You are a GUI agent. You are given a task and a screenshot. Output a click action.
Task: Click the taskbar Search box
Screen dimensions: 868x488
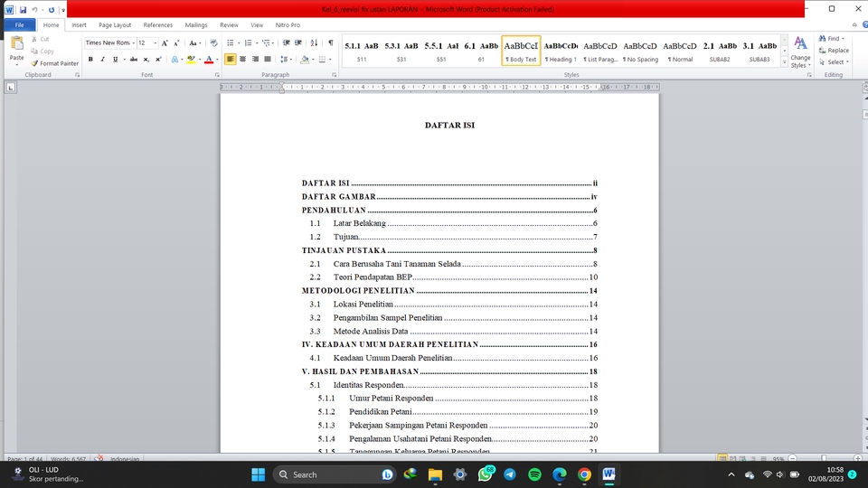click(x=335, y=474)
